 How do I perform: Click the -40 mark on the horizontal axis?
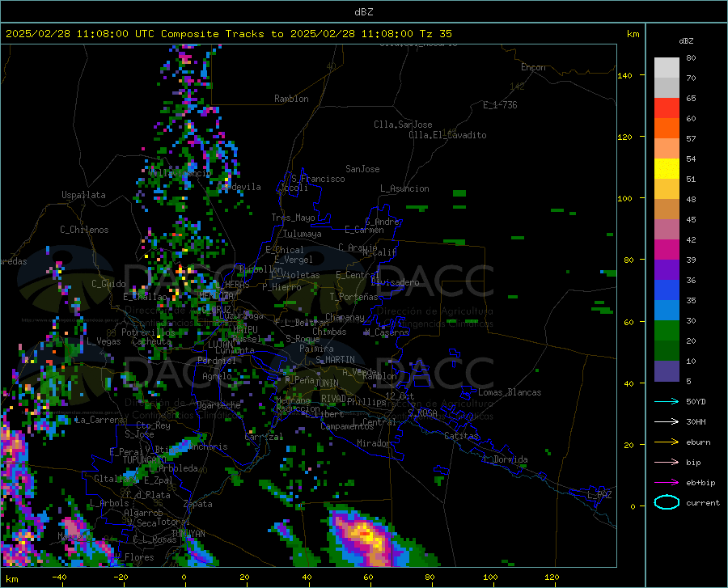click(x=59, y=577)
